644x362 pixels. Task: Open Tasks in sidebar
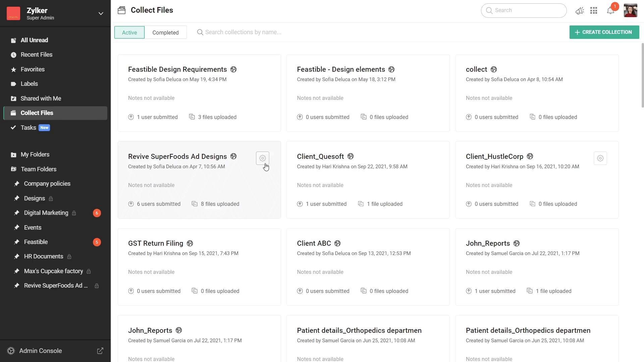[55, 128]
